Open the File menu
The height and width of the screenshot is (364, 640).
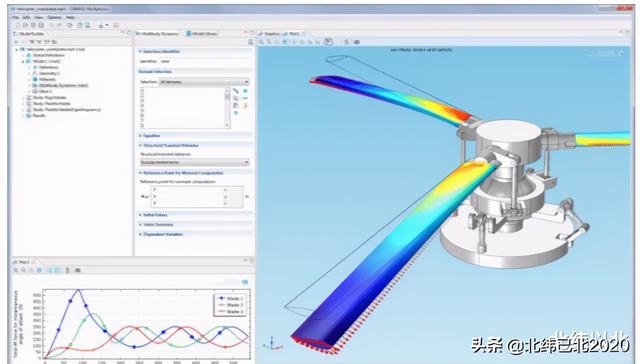coord(15,18)
